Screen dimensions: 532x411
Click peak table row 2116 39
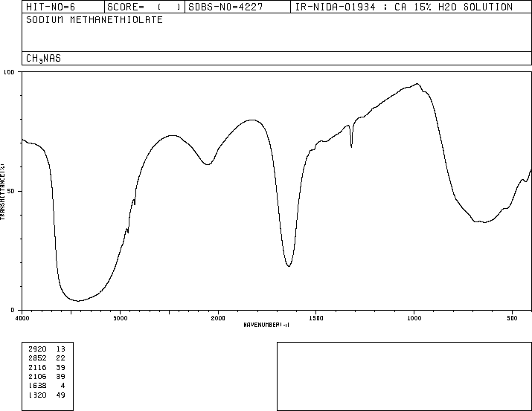tap(47, 367)
